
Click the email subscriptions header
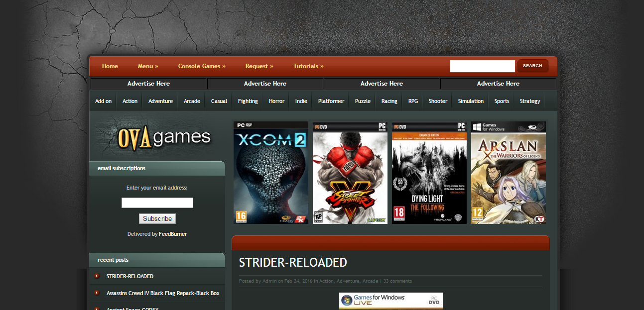coord(157,168)
